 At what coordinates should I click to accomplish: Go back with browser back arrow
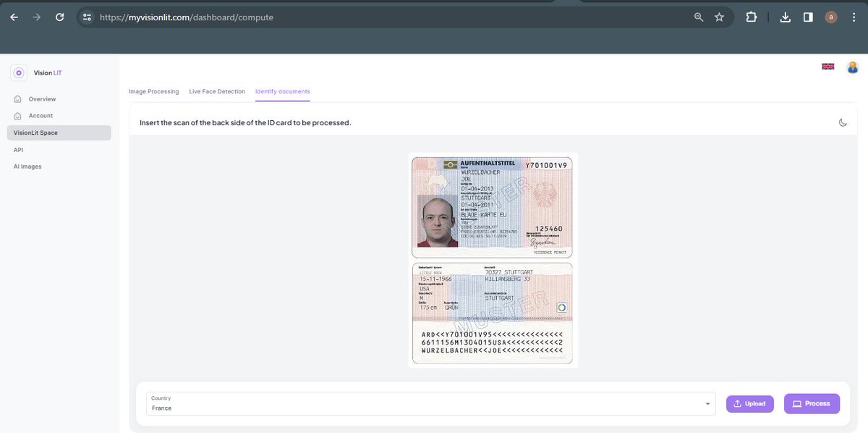(x=14, y=17)
